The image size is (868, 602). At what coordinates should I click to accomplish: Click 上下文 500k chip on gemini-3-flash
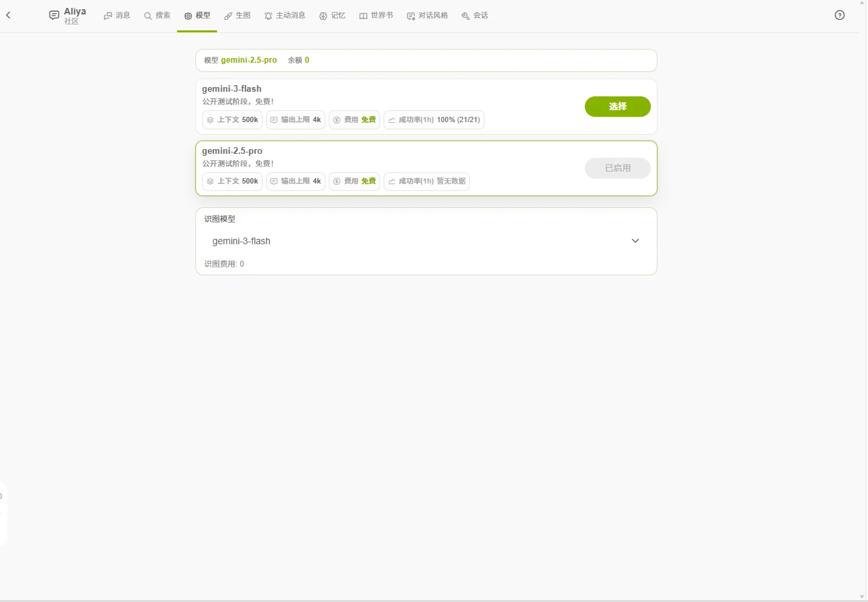pos(232,119)
